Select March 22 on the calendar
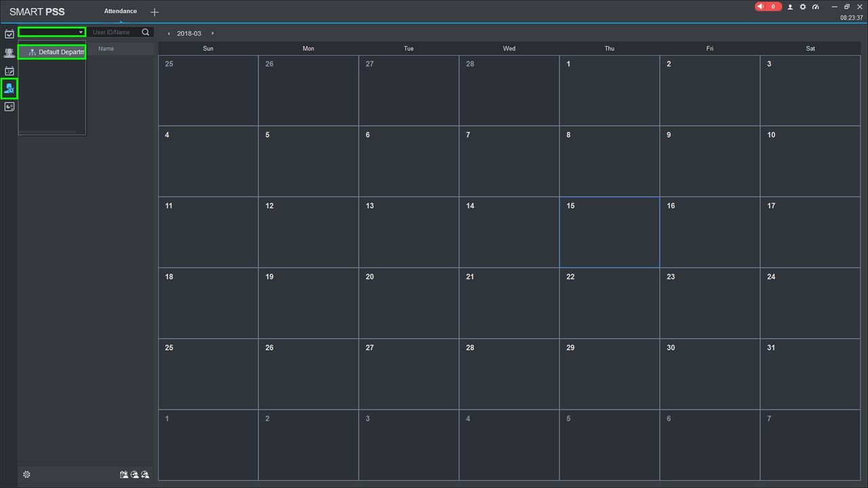 pos(609,303)
